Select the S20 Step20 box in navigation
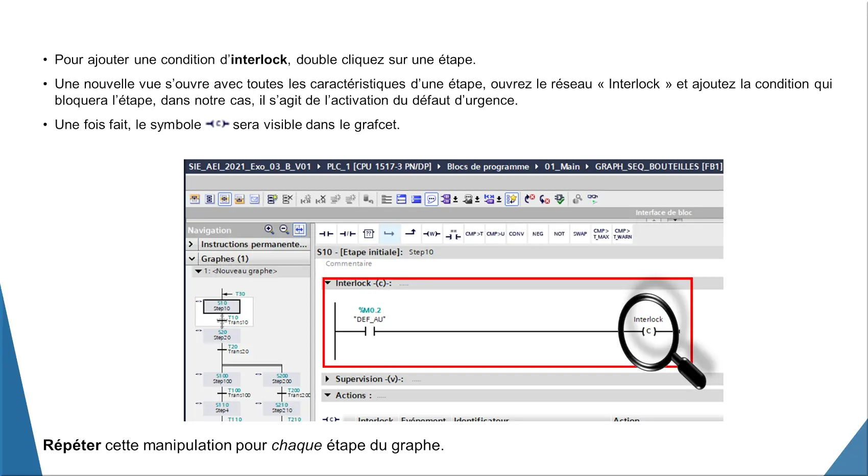 222,335
